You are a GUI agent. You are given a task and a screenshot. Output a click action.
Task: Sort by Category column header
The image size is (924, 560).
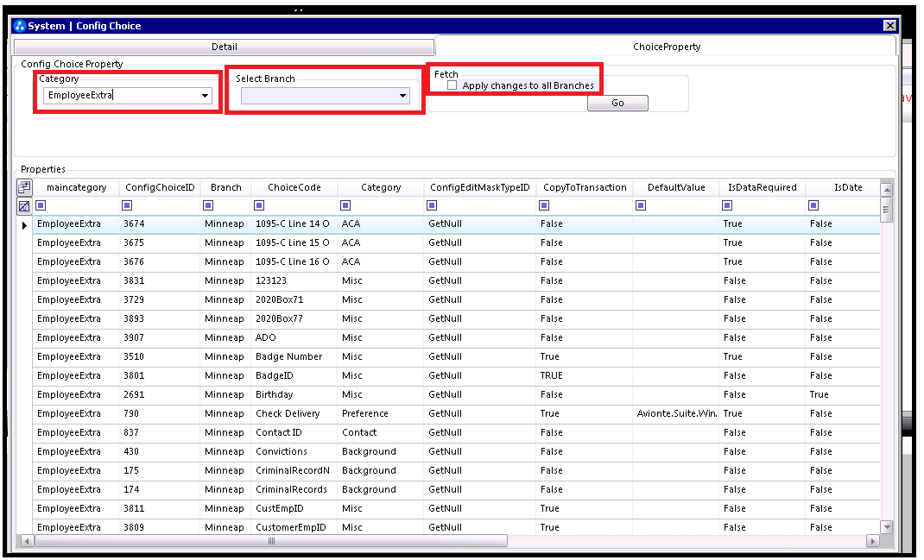(381, 187)
